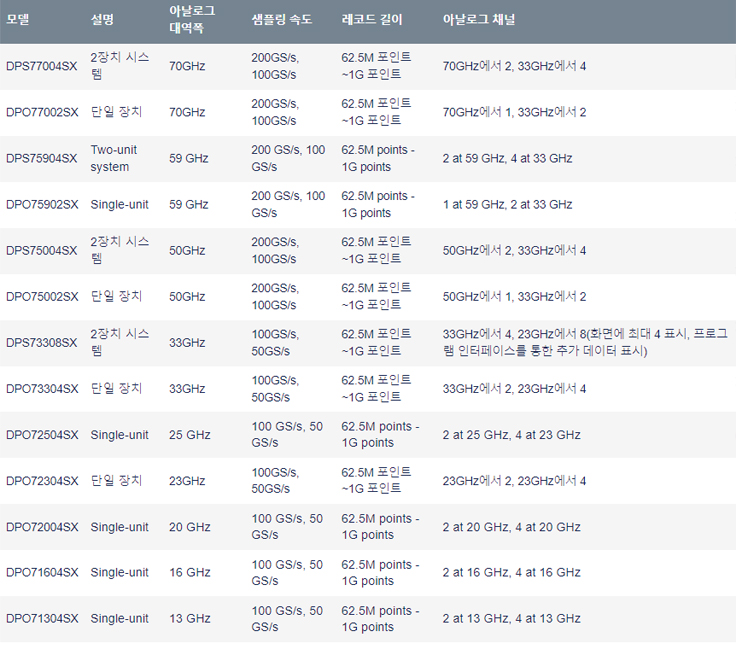Click record length cell in DPO77002SX row

pyautogui.click(x=376, y=112)
